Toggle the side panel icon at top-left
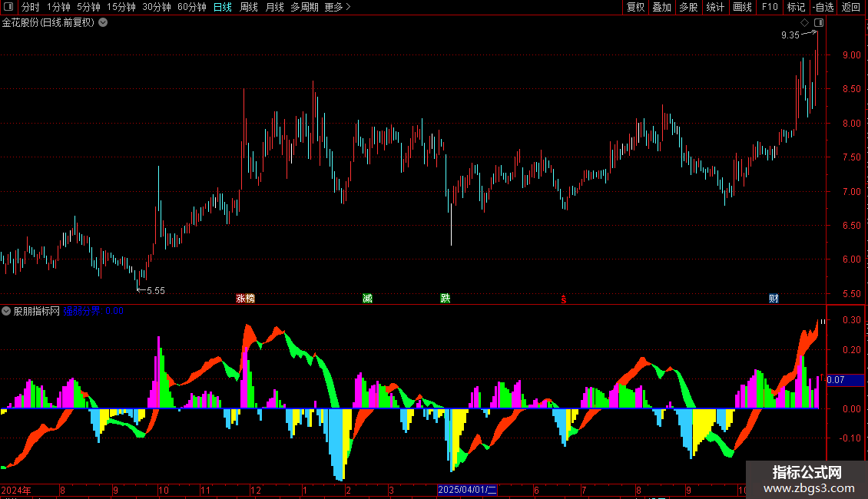 [8, 7]
